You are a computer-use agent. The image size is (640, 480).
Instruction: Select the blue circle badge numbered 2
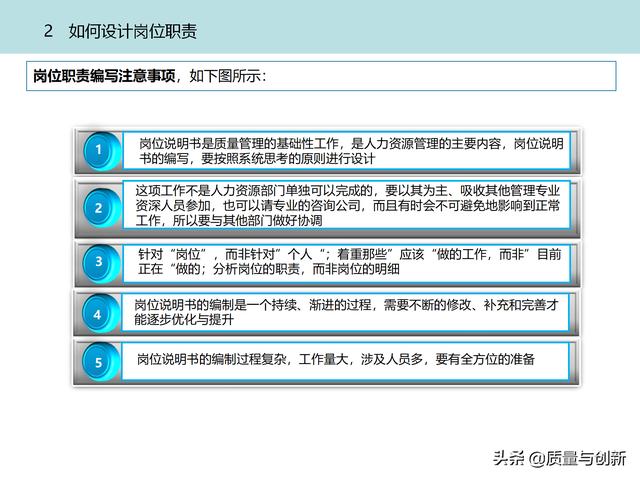point(98,208)
